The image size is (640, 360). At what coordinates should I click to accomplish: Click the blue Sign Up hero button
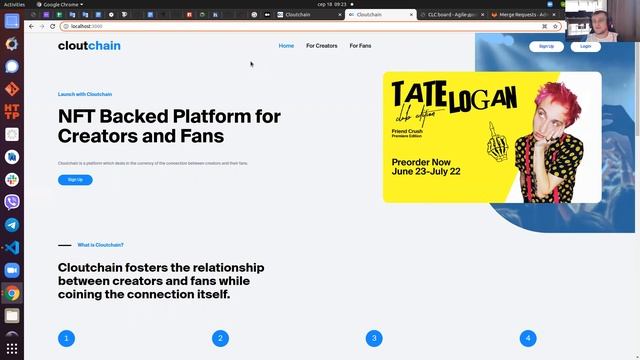coord(75,180)
